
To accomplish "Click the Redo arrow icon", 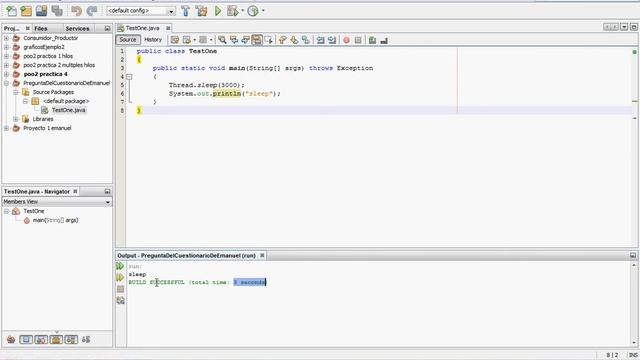I will tap(93, 11).
